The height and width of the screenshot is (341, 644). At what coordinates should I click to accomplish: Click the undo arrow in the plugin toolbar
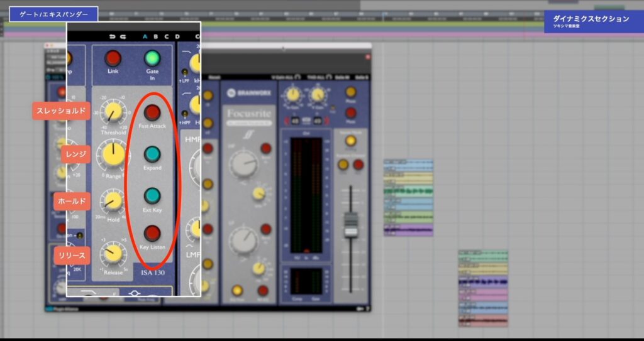click(113, 36)
